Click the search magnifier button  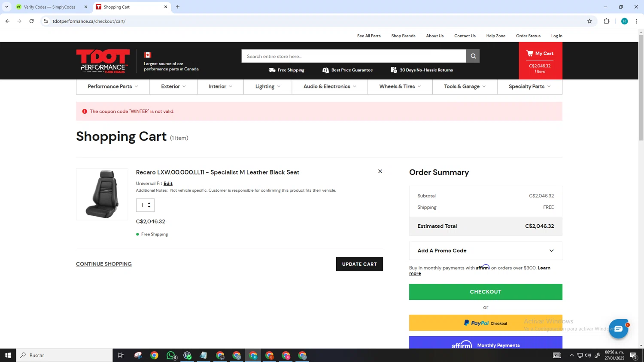[x=473, y=56]
